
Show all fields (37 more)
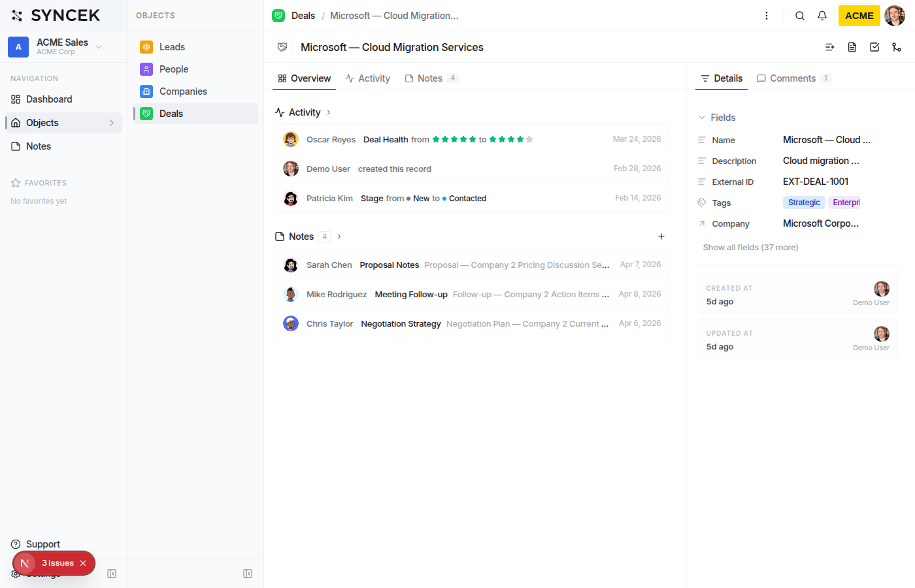750,248
